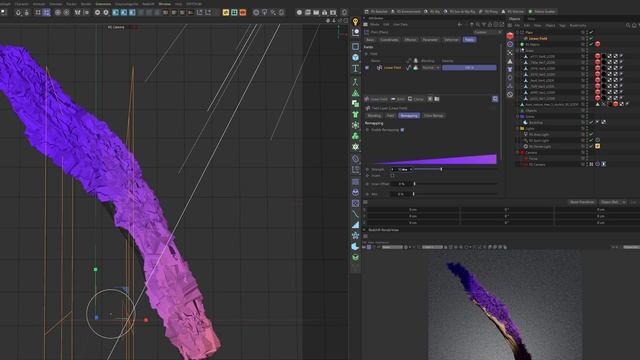Click the hamburger menu icon in Attribute Manager

click(366, 24)
